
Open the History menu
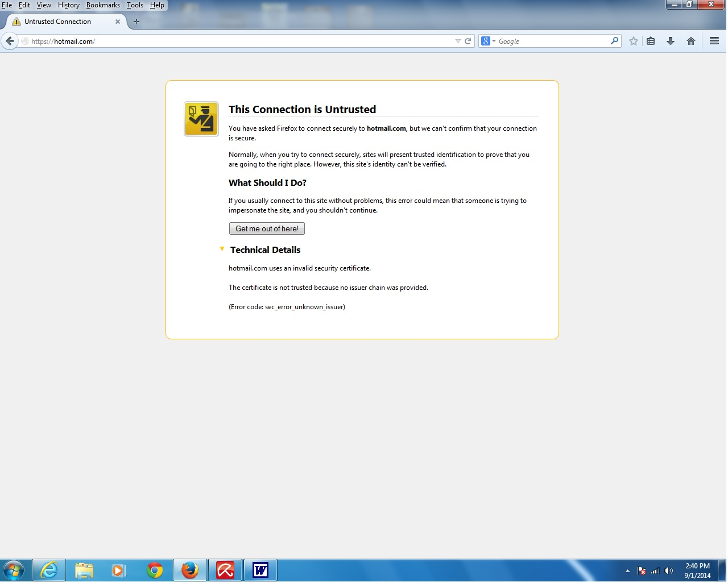69,5
